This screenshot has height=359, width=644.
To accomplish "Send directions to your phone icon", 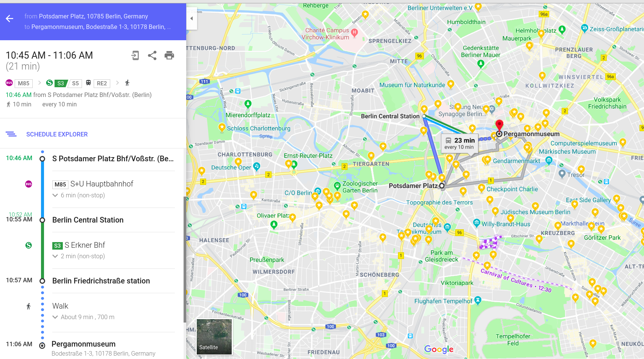I will tap(135, 56).
